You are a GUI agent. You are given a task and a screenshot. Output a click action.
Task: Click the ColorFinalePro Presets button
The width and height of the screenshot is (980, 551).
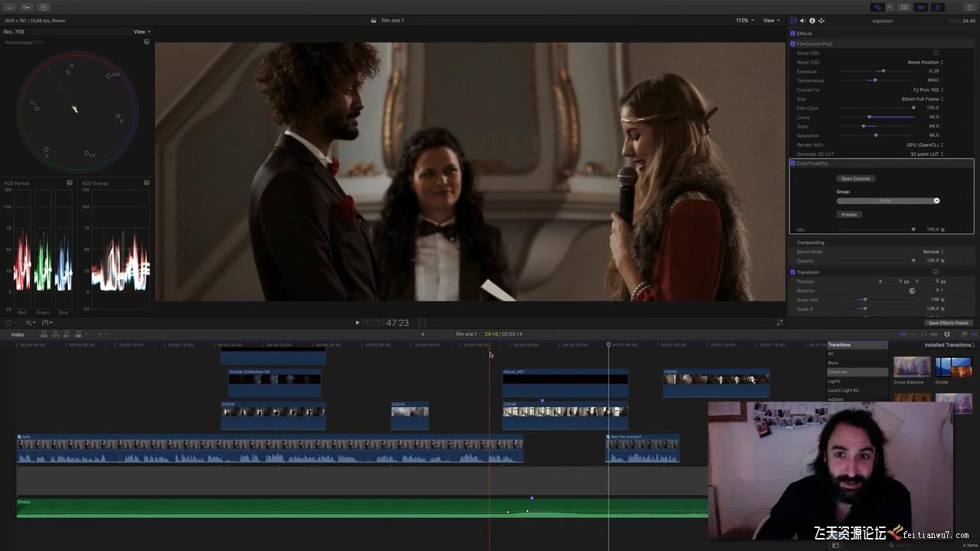coord(849,215)
